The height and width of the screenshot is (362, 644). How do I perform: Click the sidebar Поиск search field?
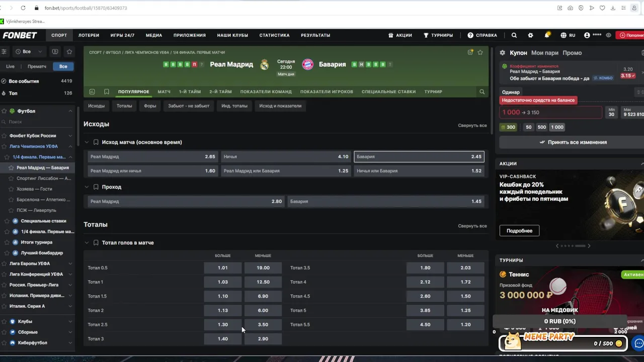click(36, 122)
